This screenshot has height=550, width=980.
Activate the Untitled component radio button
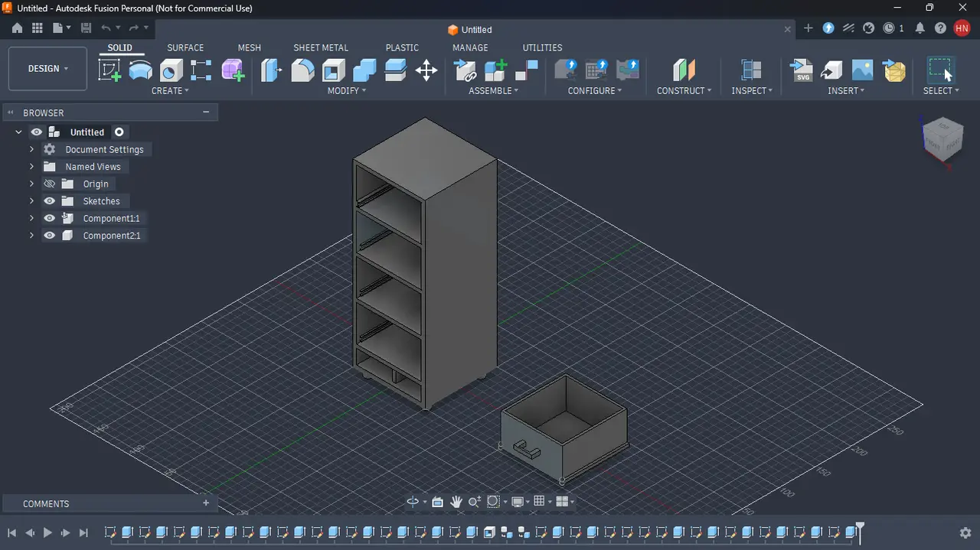click(119, 132)
